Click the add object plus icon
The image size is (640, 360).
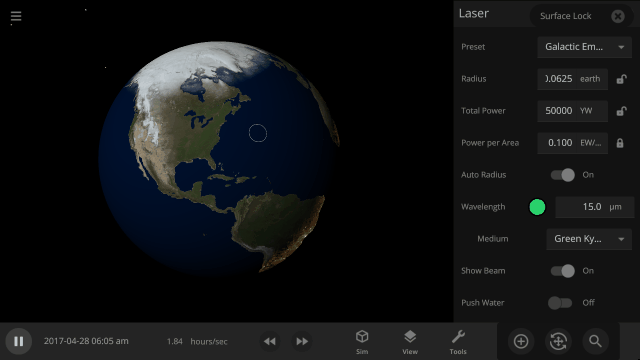521,341
